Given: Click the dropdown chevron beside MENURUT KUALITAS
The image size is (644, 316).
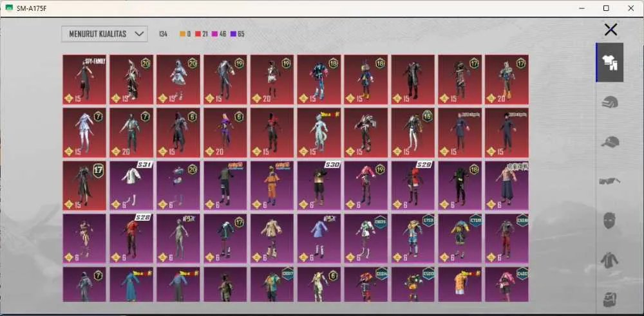Looking at the screenshot, I should (x=140, y=34).
